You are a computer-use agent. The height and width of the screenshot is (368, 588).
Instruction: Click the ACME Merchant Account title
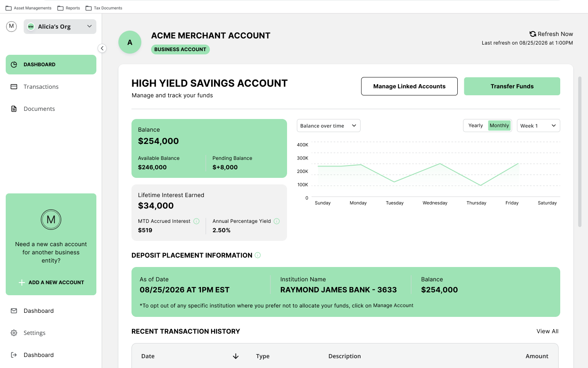211,36
